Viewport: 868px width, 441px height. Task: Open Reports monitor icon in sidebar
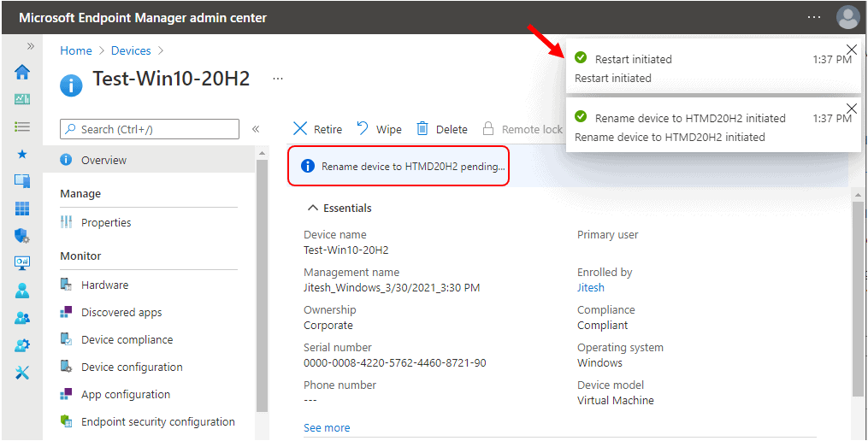click(x=22, y=263)
